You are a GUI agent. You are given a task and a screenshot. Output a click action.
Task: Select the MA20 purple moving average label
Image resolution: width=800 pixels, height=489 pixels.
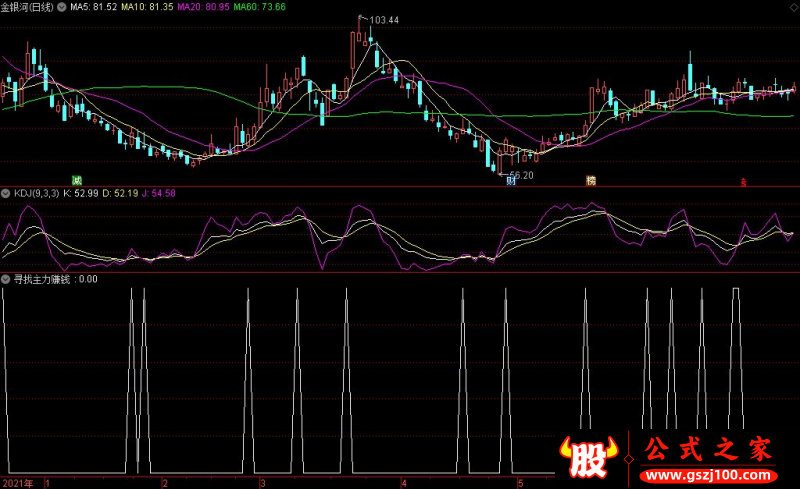[203, 7]
